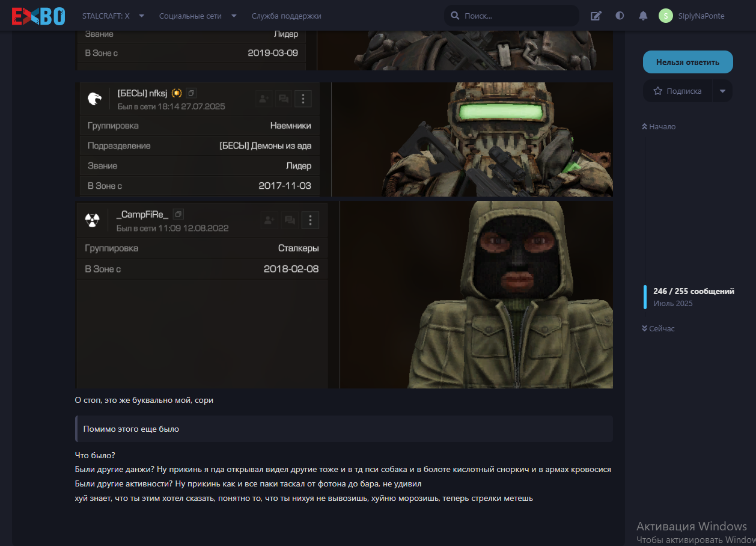Screen dimensions: 756x546
Task: Open the EXBO forum home logo
Action: 38,16
